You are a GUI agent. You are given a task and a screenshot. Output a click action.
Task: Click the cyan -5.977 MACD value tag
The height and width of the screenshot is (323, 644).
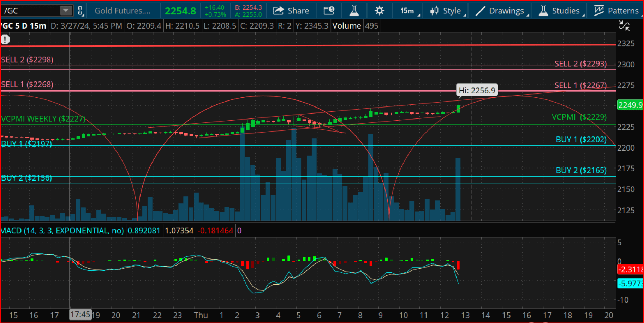coord(630,283)
